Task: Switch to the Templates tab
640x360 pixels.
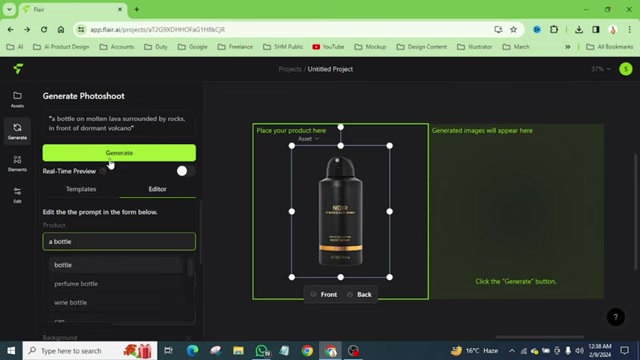Action: 81,189
